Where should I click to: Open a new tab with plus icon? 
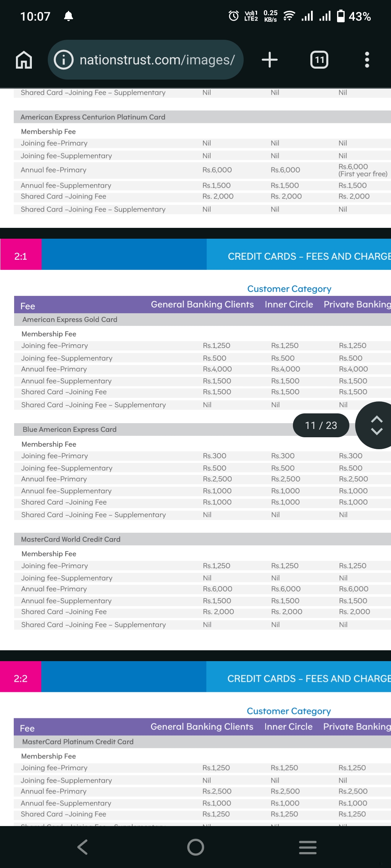pos(270,60)
